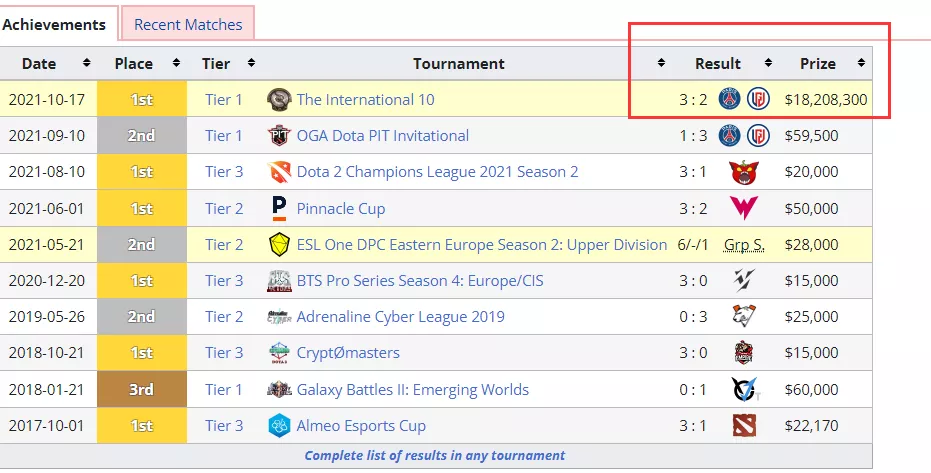Click Dota 2 Champions League icon
This screenshot has height=473, width=931.
tap(279, 172)
